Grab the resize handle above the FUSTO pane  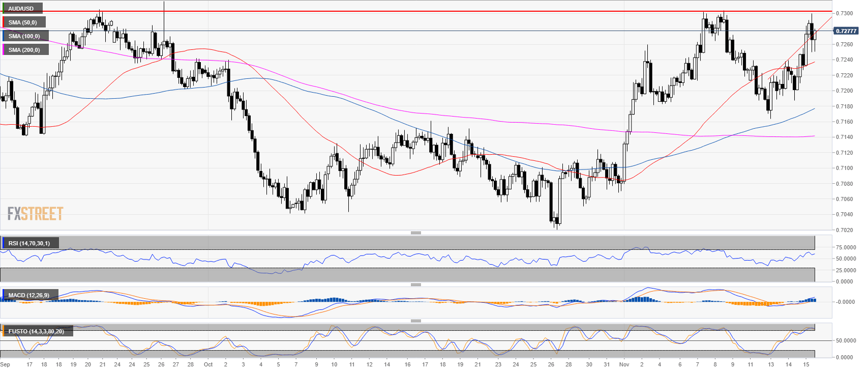[415, 321]
